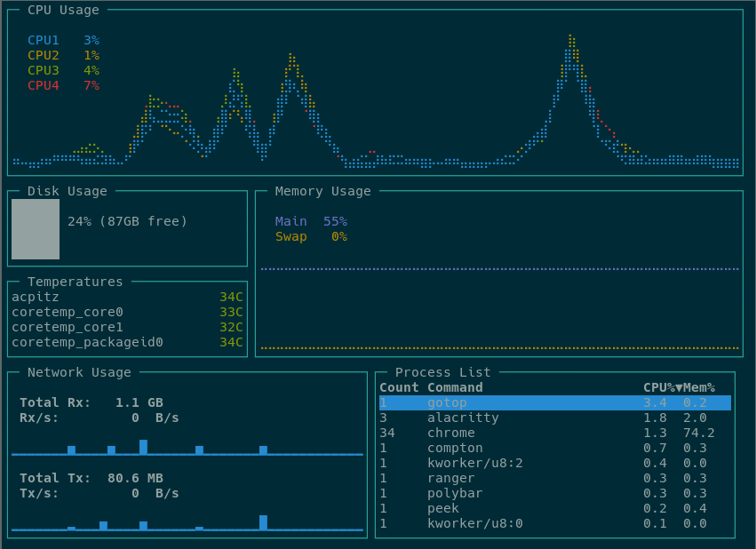
Task: Click the Network Usage panel title
Action: coord(79,372)
